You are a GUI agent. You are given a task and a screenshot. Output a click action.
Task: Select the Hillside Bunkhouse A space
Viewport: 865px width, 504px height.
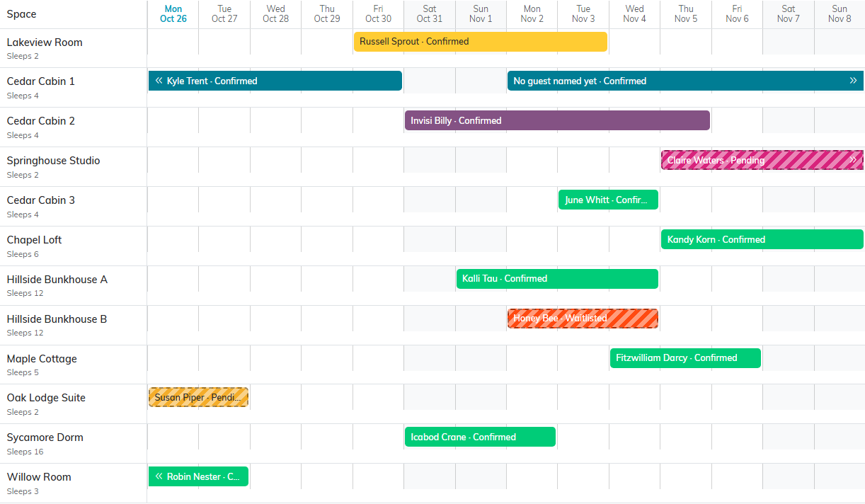(57, 280)
